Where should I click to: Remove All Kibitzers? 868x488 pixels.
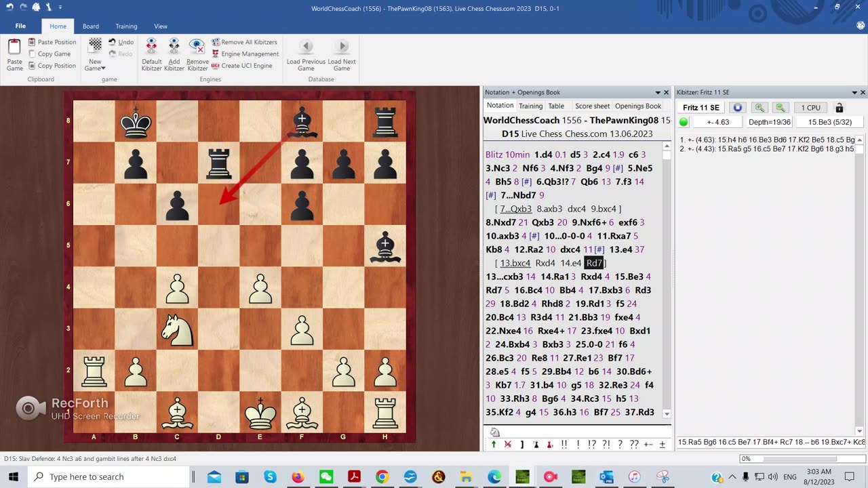point(245,42)
